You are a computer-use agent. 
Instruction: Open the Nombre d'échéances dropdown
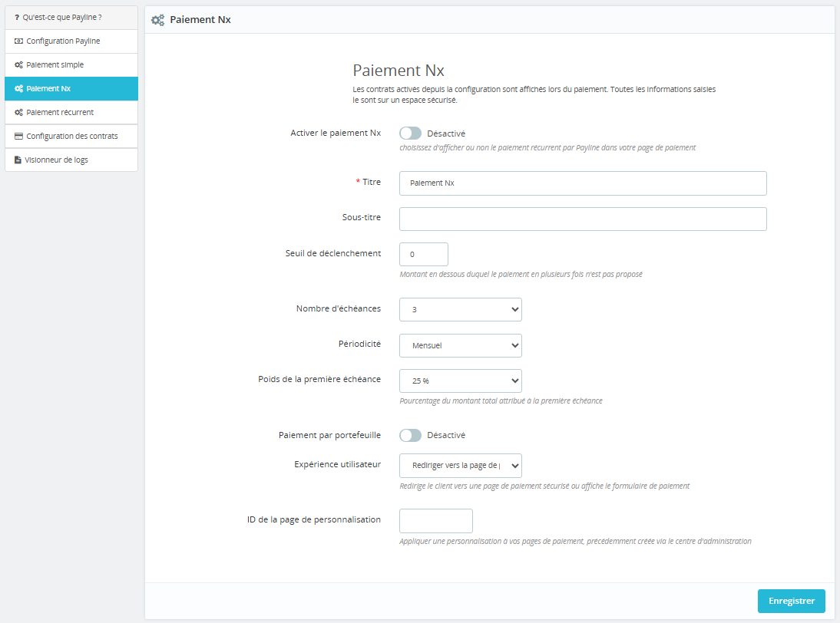tap(461, 309)
